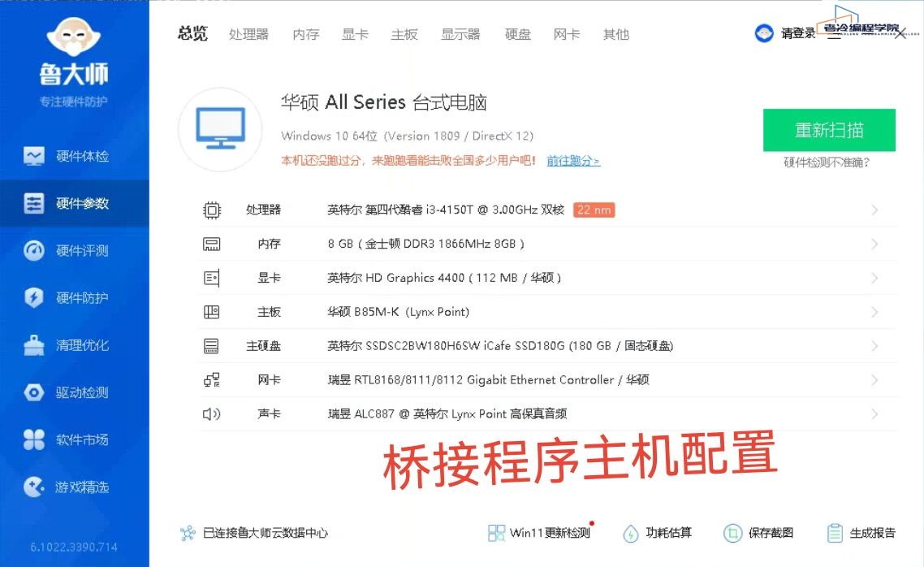Image resolution: width=924 pixels, height=567 pixels.
Task: Click 已连接鲁大师云数据中心 status text
Action: coord(266,533)
